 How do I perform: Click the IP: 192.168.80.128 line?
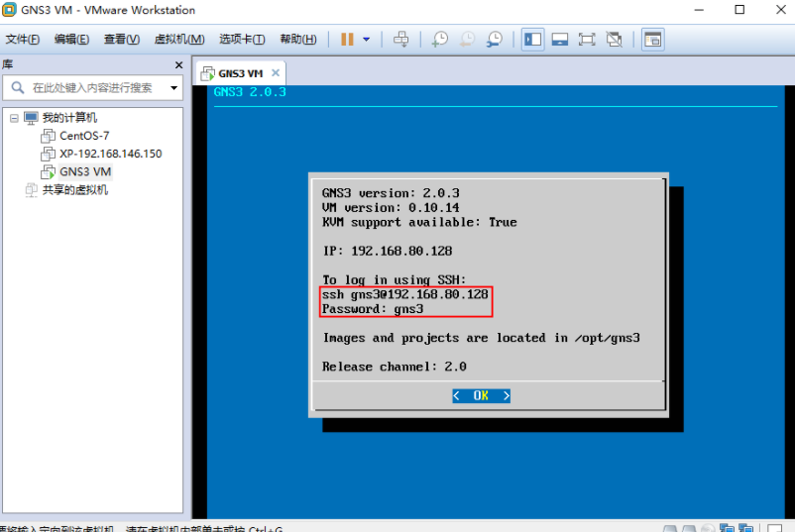388,251
